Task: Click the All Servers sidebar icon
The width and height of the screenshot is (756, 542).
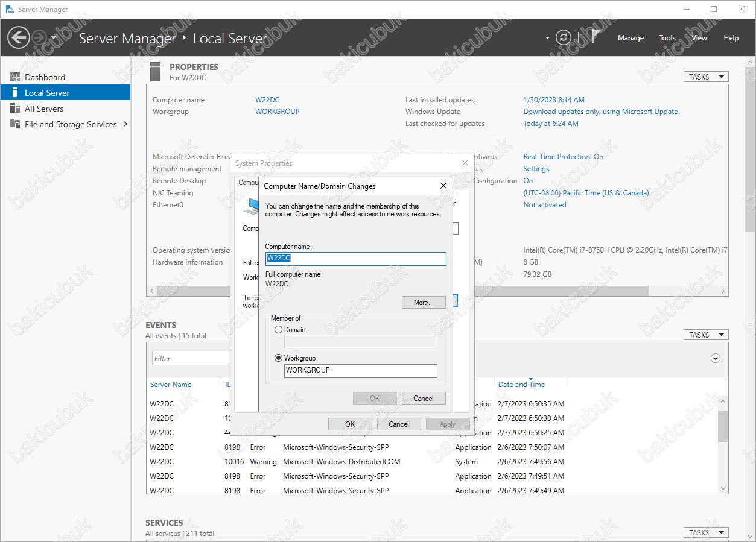Action: tap(15, 109)
